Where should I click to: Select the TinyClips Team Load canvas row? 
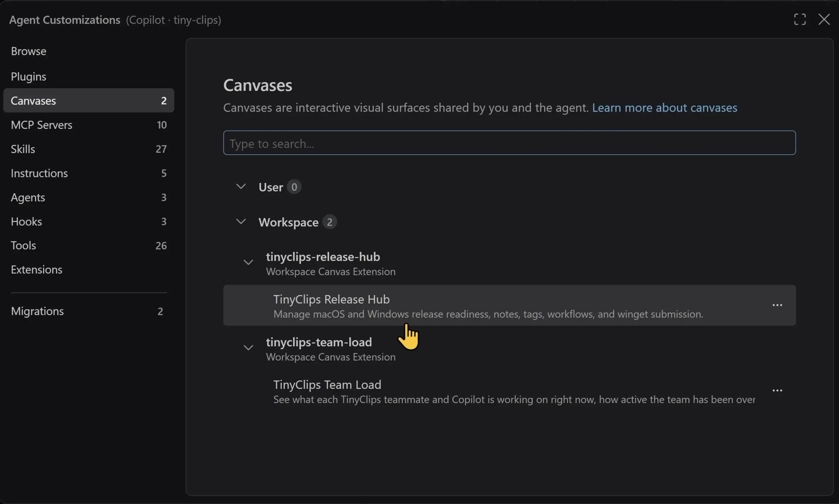pyautogui.click(x=509, y=391)
